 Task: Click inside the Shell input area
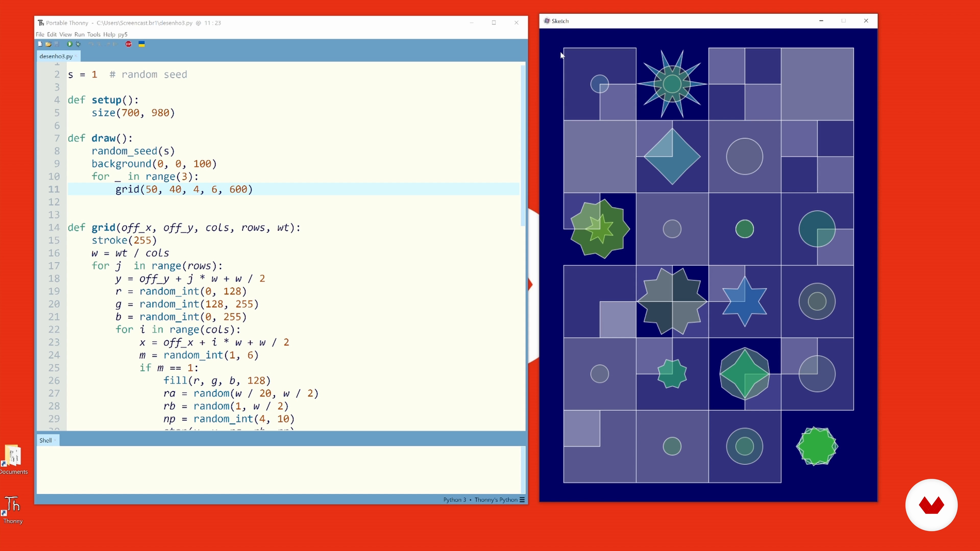click(x=278, y=470)
